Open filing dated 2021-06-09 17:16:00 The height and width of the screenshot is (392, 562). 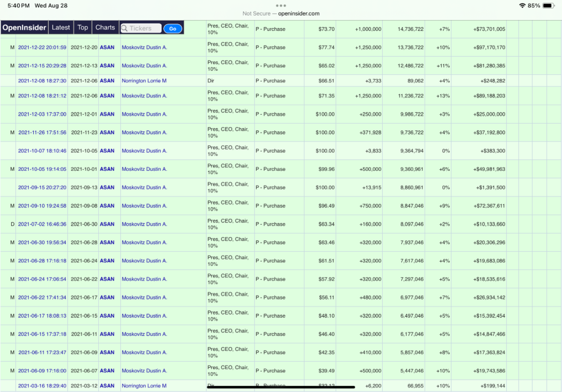(x=42, y=371)
